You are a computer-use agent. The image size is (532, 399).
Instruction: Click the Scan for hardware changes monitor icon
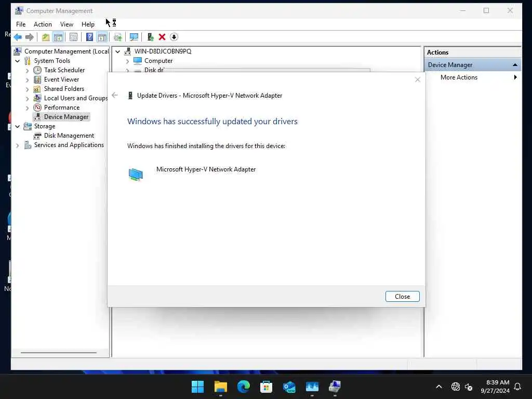click(134, 37)
